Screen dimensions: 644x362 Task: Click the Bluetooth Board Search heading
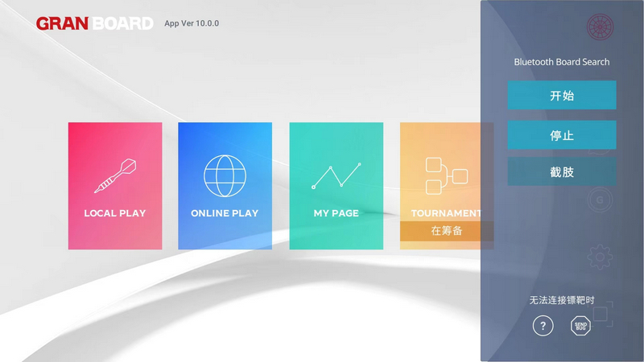tap(562, 62)
